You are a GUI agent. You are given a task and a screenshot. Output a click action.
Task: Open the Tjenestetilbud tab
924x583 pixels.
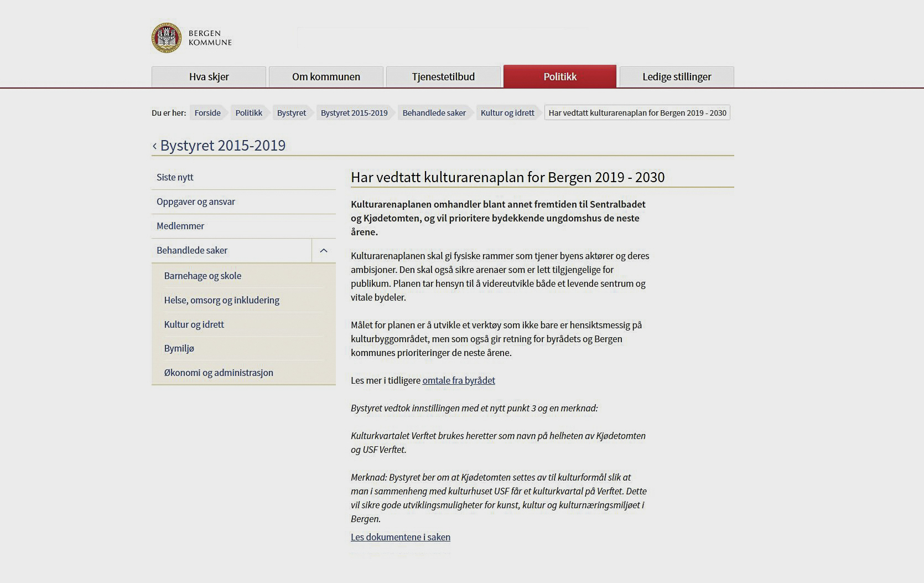(443, 77)
